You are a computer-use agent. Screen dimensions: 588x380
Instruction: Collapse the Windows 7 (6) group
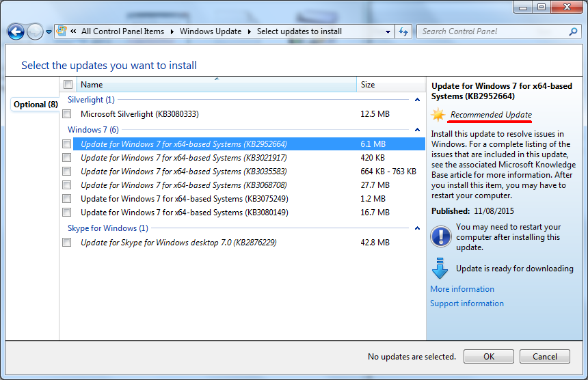(417, 130)
